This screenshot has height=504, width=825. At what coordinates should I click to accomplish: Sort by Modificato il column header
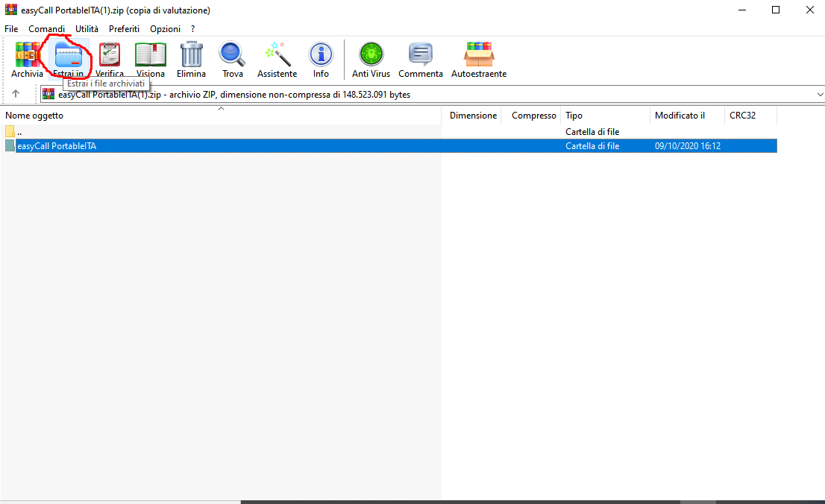688,116
